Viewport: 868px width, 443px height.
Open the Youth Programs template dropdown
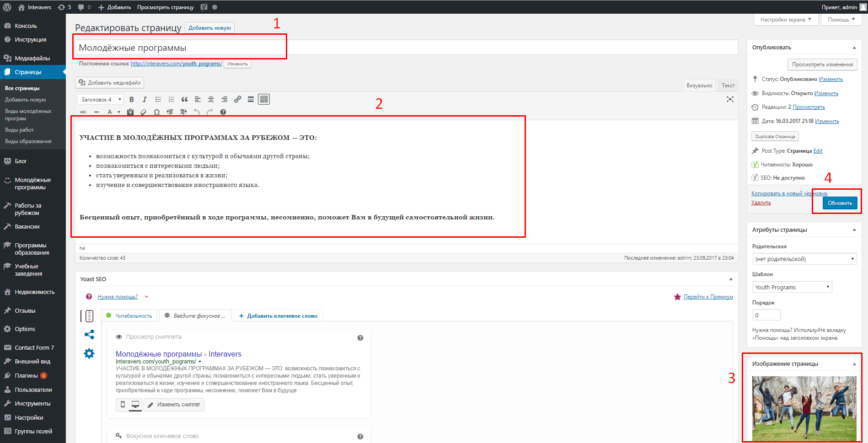tap(792, 287)
